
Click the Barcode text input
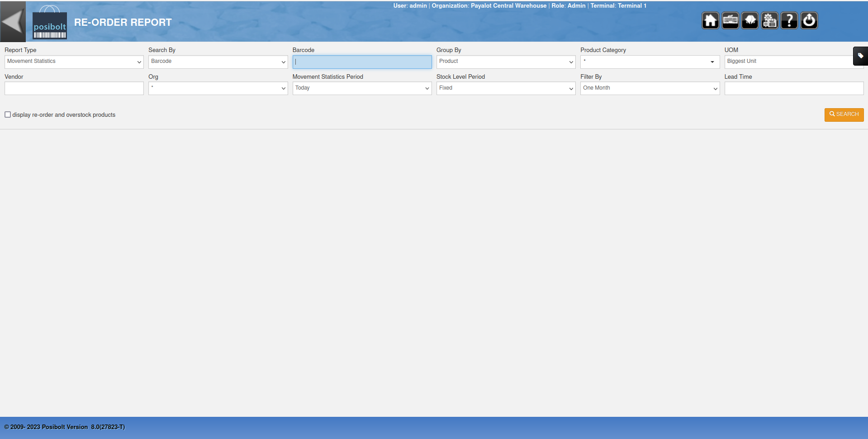pyautogui.click(x=362, y=62)
